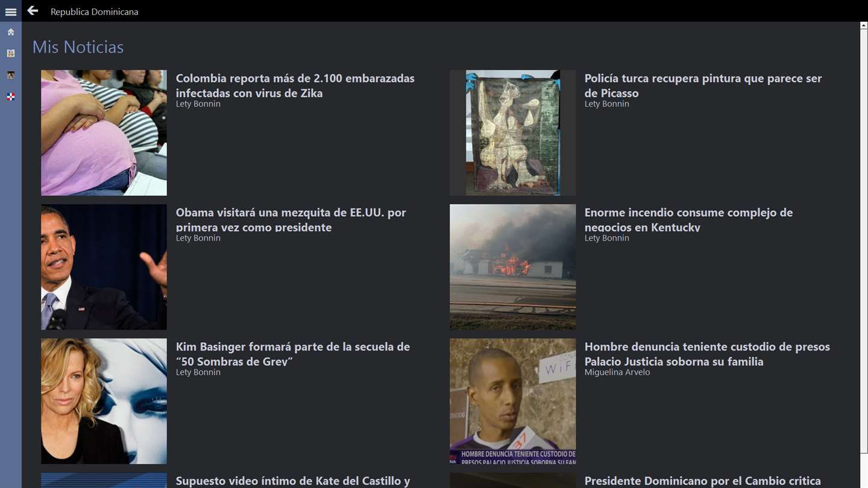This screenshot has height=488, width=868.
Task: Click the pregnant women photo thumbnail
Action: coord(104,133)
